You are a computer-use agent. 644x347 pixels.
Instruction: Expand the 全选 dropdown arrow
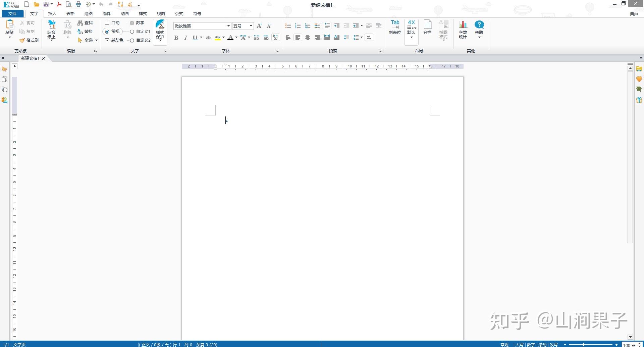click(96, 40)
